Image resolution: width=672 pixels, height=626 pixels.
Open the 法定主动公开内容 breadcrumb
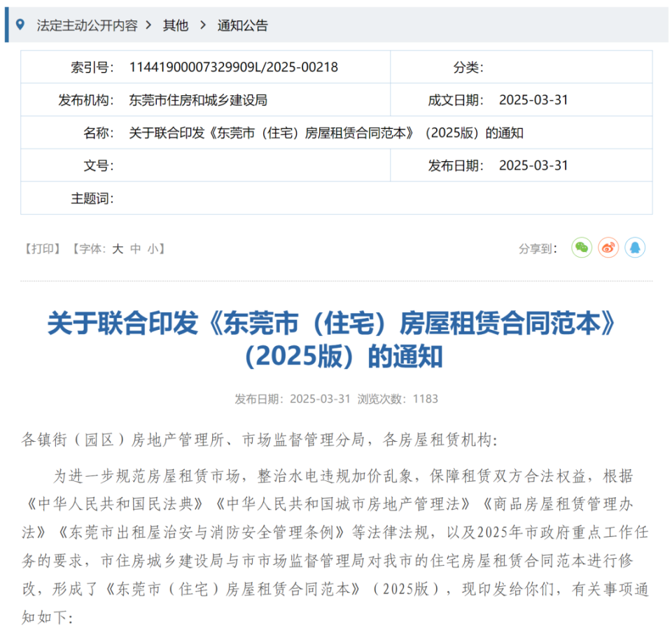[87, 25]
